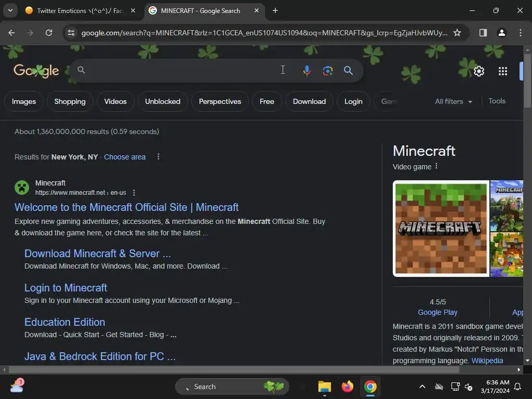Click the Chrome taskbar icon

point(370,387)
